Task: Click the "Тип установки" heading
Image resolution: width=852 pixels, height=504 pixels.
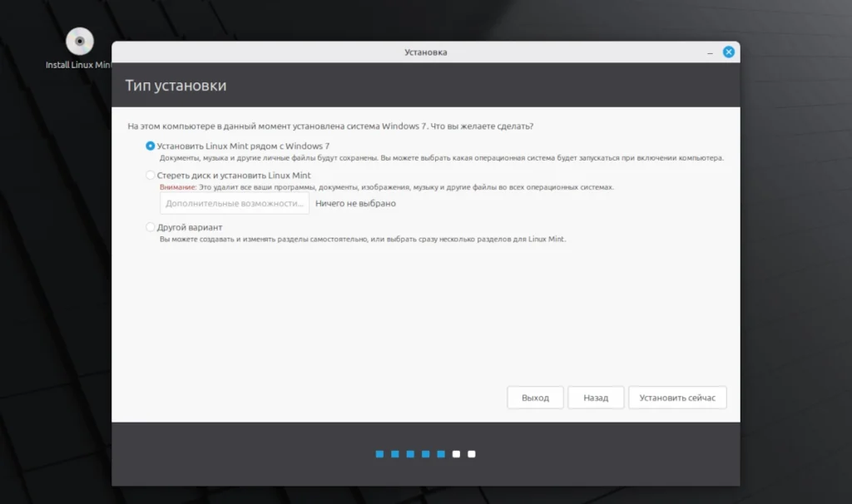Action: tap(176, 86)
